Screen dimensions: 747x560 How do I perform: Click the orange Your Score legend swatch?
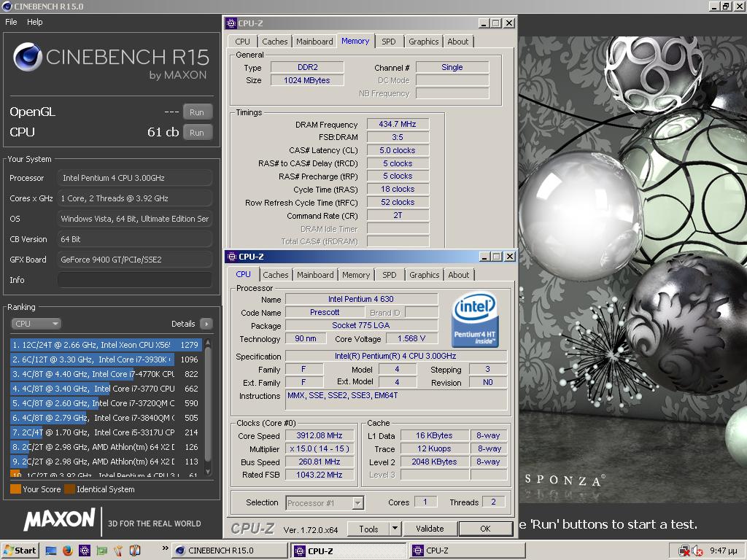coord(15,489)
